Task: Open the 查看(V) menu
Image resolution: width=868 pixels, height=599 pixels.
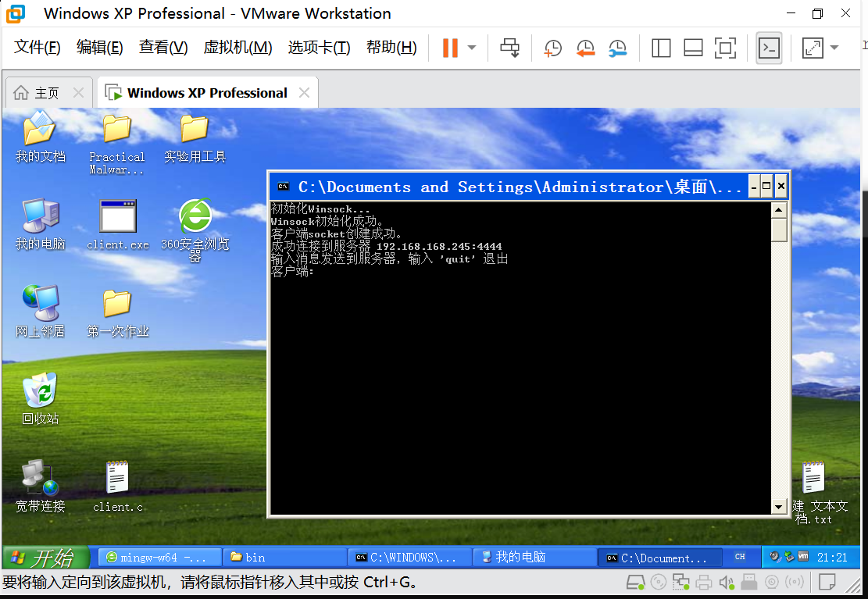Action: pos(163,48)
